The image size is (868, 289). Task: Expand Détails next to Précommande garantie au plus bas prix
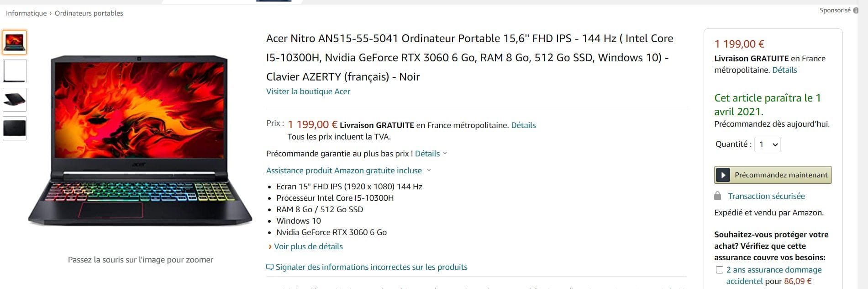coord(431,154)
